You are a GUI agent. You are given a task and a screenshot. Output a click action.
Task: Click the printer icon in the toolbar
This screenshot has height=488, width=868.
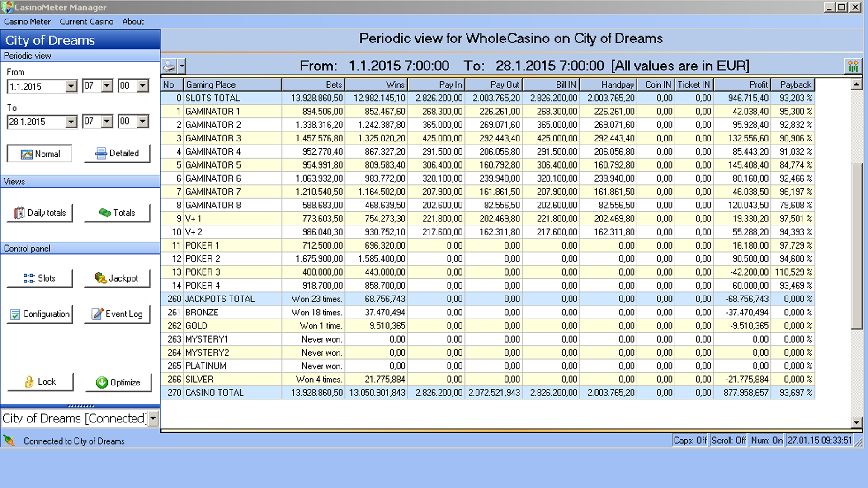pos(170,66)
